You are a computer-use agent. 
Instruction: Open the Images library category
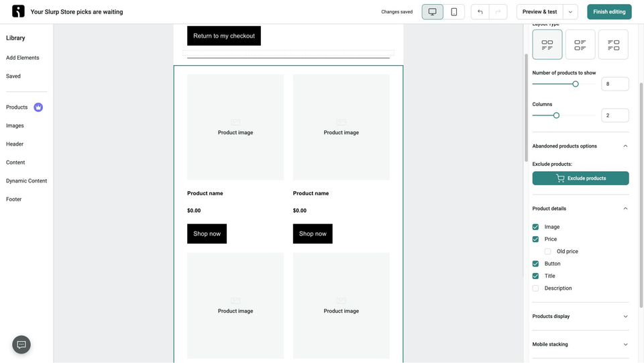click(15, 125)
